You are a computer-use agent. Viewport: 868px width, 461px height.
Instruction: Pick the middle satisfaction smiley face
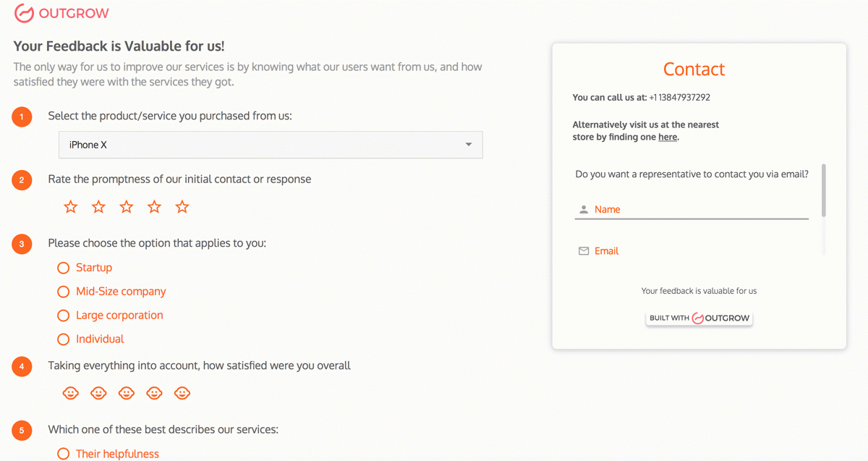tap(127, 393)
